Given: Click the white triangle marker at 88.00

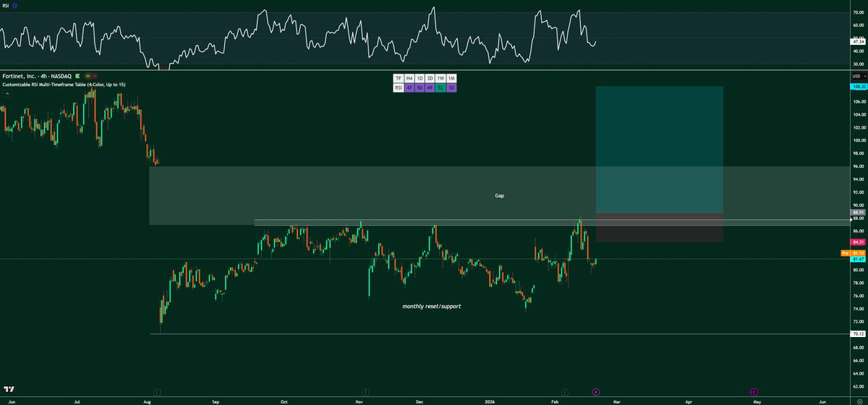Looking at the screenshot, I should (851, 219).
